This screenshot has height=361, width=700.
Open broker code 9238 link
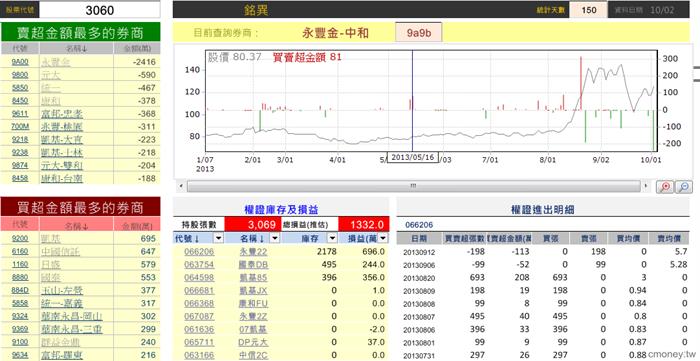click(x=20, y=153)
